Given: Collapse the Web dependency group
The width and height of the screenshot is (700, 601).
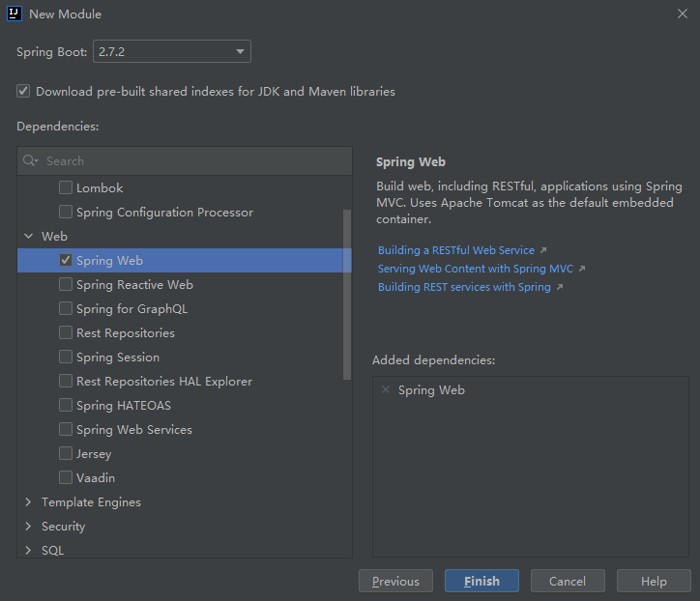Looking at the screenshot, I should click(x=29, y=236).
